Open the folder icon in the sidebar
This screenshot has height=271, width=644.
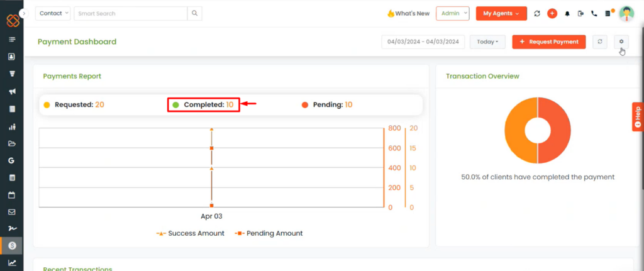(12, 144)
